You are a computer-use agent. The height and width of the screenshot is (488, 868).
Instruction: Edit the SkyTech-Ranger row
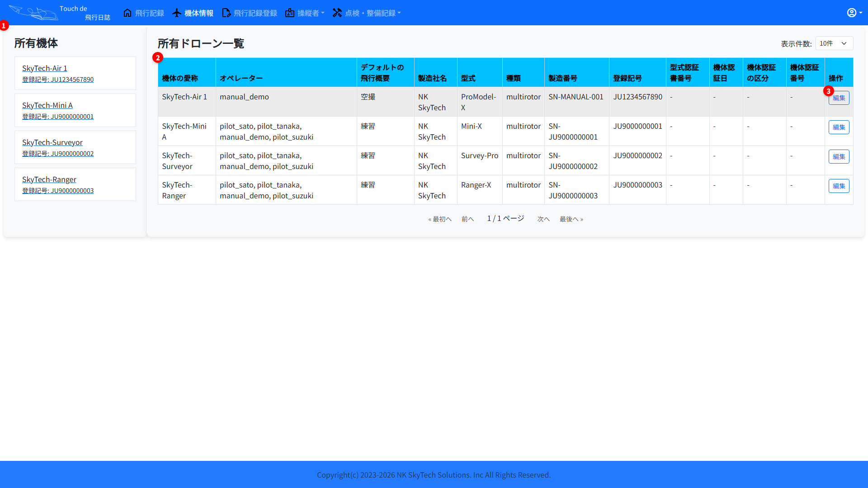pos(839,186)
